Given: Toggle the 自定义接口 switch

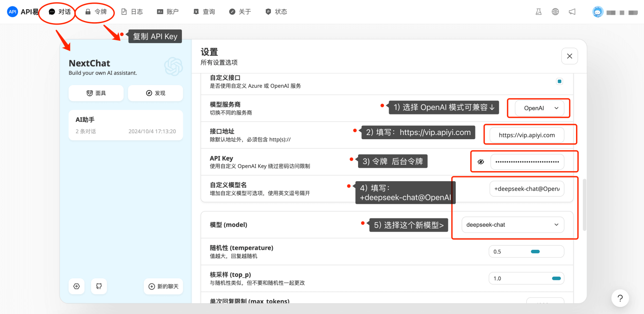Looking at the screenshot, I should (559, 81).
